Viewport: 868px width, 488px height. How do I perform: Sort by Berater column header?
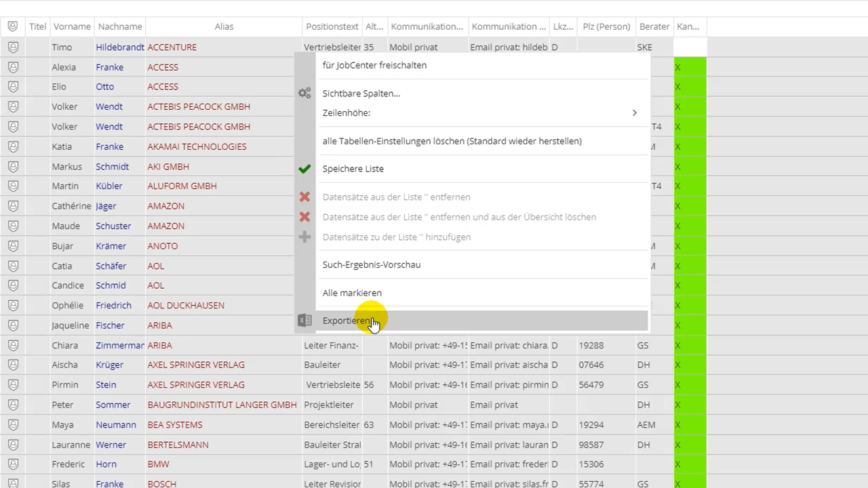[654, 26]
